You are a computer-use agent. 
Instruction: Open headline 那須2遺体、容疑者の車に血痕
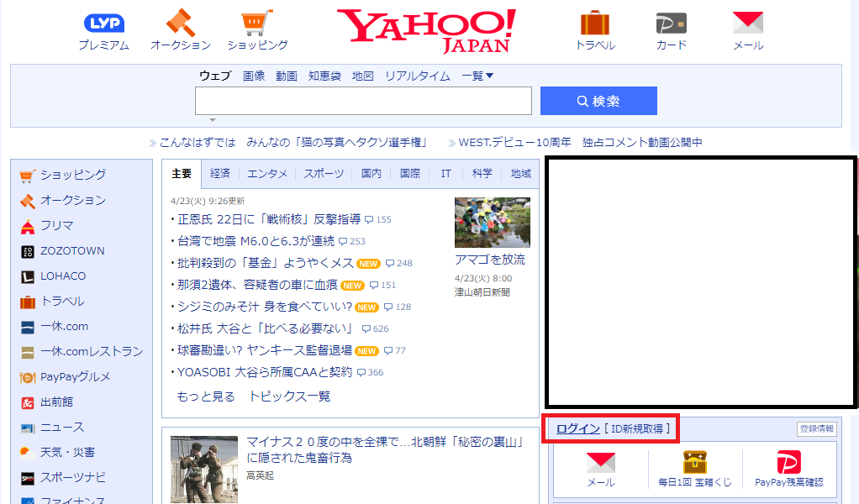tap(257, 285)
